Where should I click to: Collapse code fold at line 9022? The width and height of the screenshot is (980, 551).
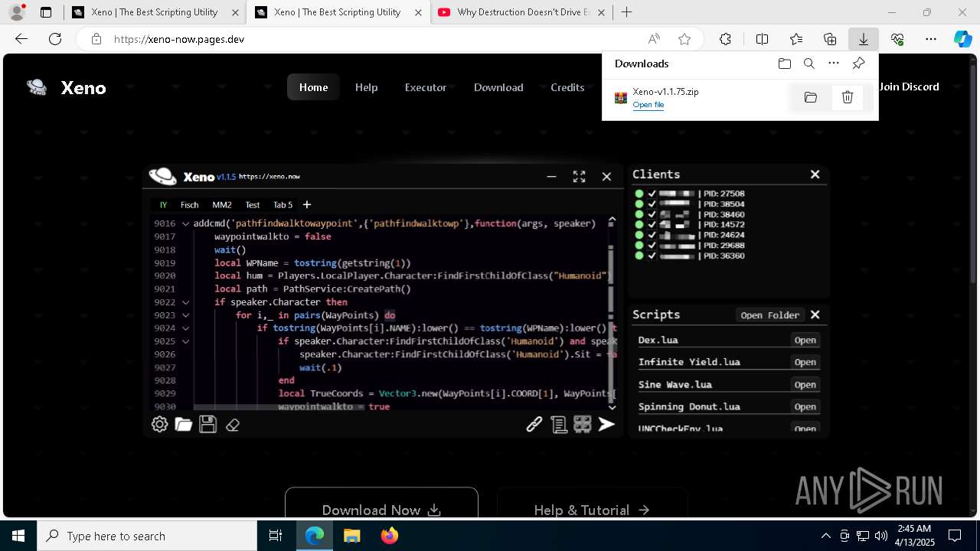click(x=185, y=302)
